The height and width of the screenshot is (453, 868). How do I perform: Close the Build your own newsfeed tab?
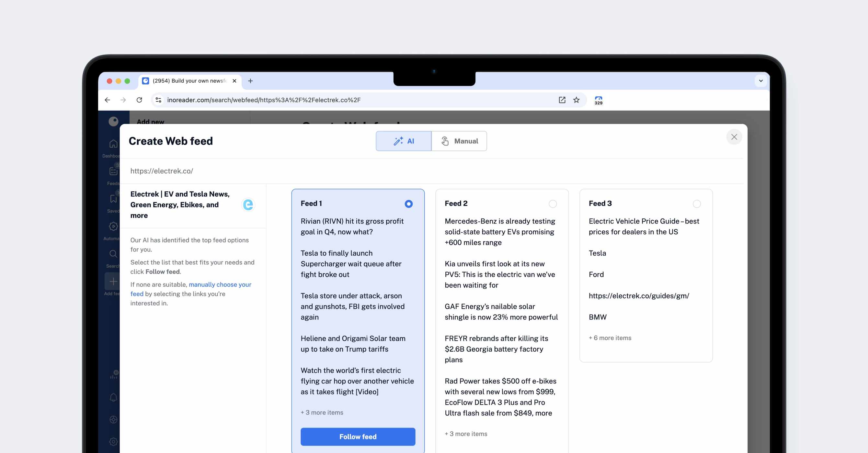(234, 81)
